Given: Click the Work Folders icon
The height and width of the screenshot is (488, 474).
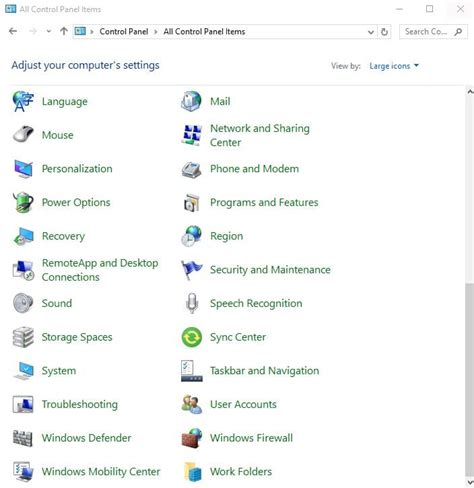Looking at the screenshot, I should tap(193, 472).
